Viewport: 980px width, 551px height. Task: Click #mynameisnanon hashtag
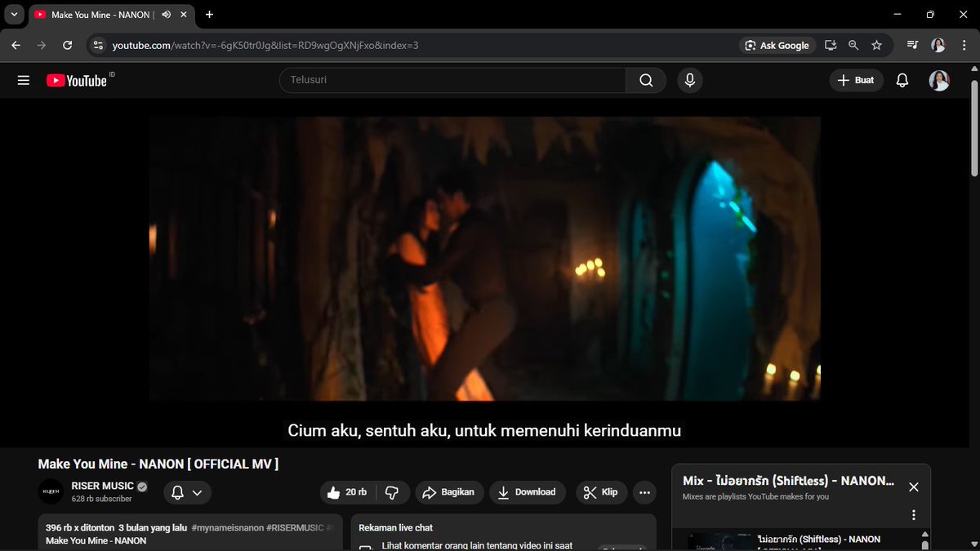[226, 528]
